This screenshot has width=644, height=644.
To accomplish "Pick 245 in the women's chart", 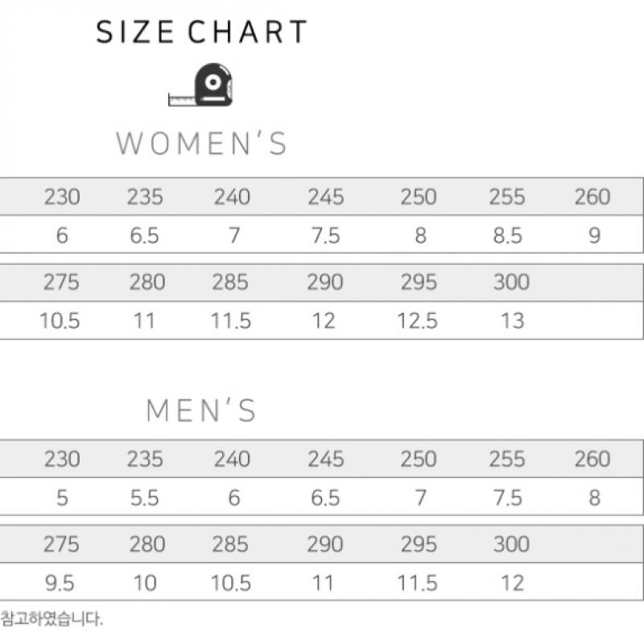I will pos(325,196).
